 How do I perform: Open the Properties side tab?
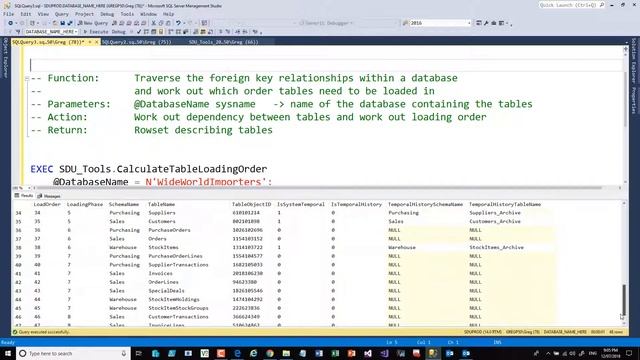[633, 100]
